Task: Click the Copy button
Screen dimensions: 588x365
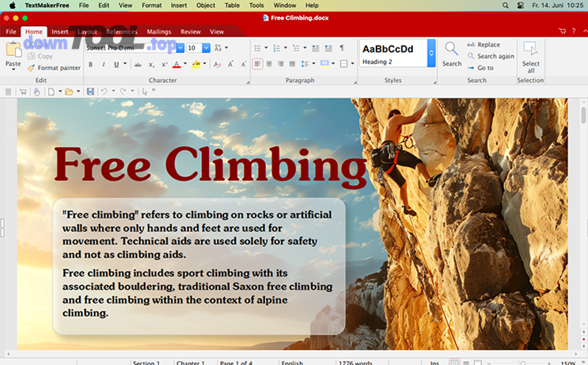Action: pyautogui.click(x=41, y=56)
